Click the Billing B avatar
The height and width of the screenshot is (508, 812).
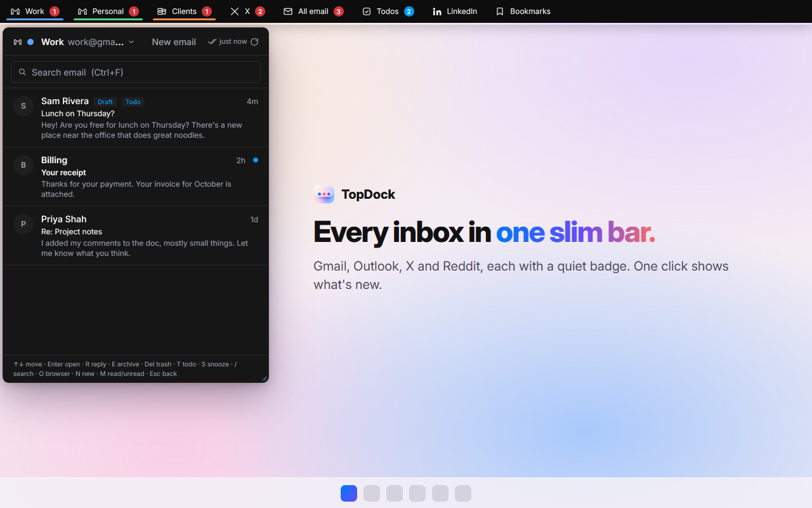[23, 165]
